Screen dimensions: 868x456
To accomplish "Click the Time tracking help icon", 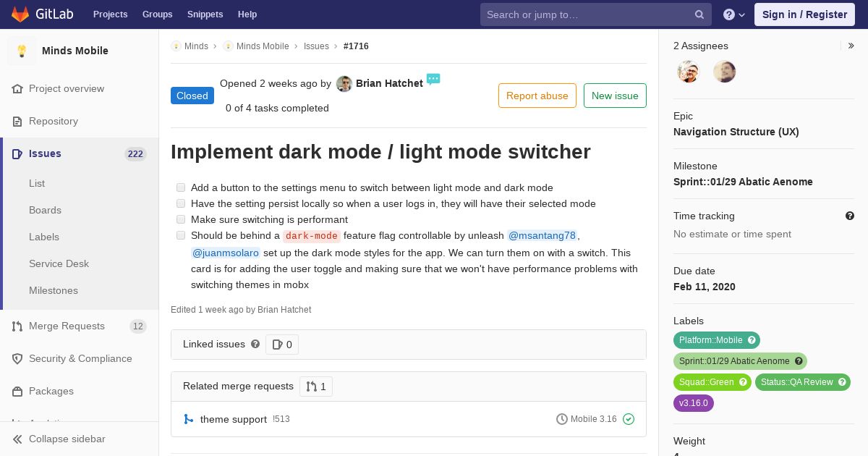I will coord(850,216).
